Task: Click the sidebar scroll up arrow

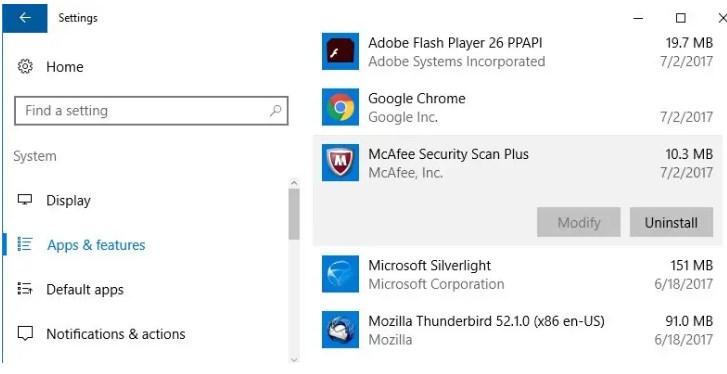Action: click(x=293, y=183)
